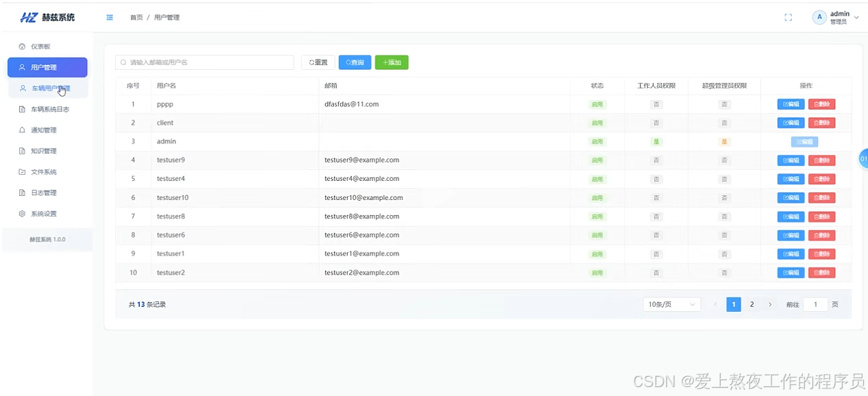The image size is (868, 396).
Task: Edit user testuser8
Action: (791, 216)
